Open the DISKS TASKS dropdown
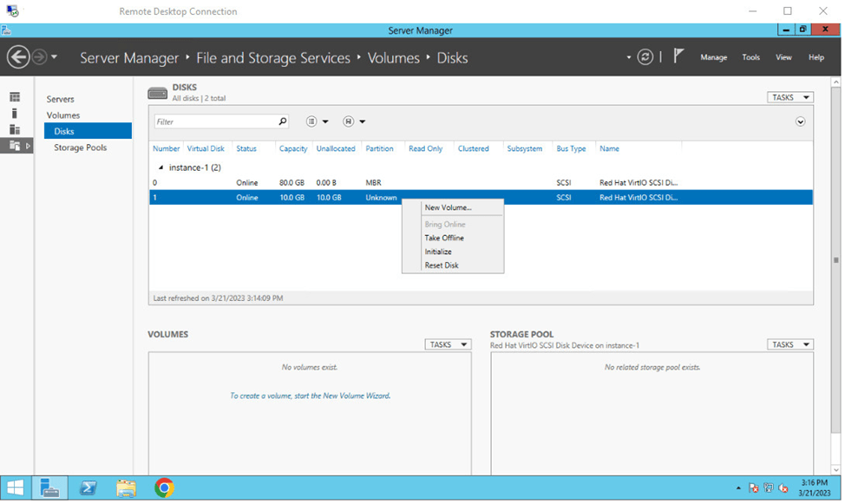This screenshot has width=845, height=504. 790,97
